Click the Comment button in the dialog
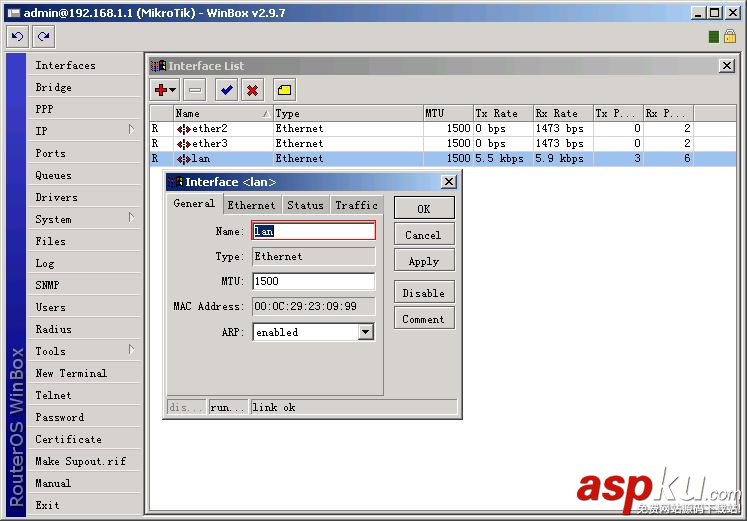This screenshot has height=521, width=747. click(424, 319)
